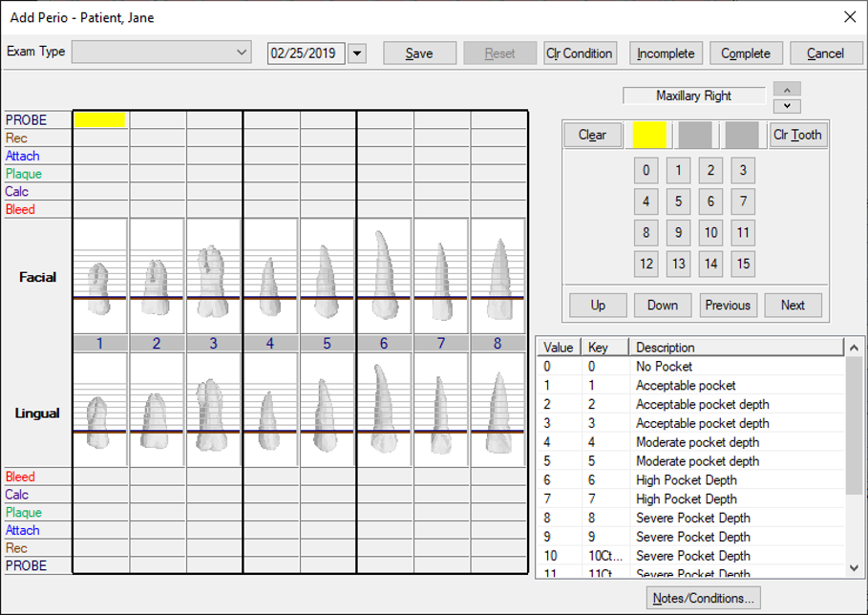The height and width of the screenshot is (615, 868).
Task: Save the perio exam
Action: pos(419,53)
